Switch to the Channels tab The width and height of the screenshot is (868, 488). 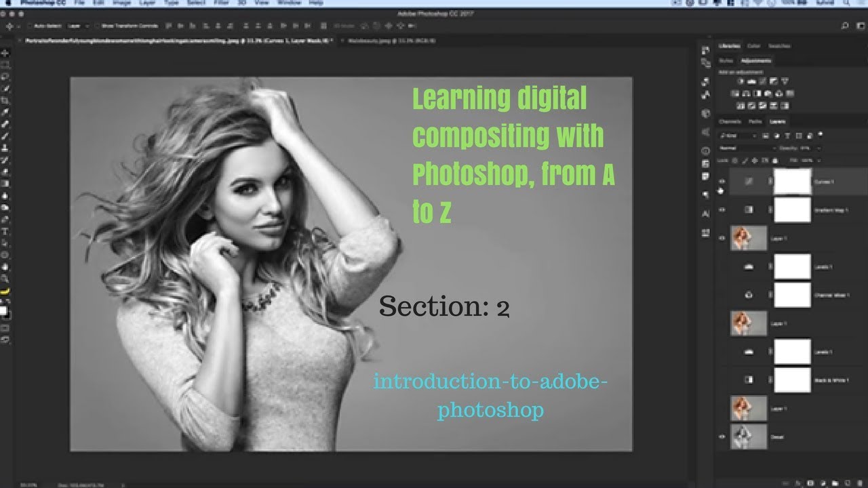pyautogui.click(x=730, y=121)
